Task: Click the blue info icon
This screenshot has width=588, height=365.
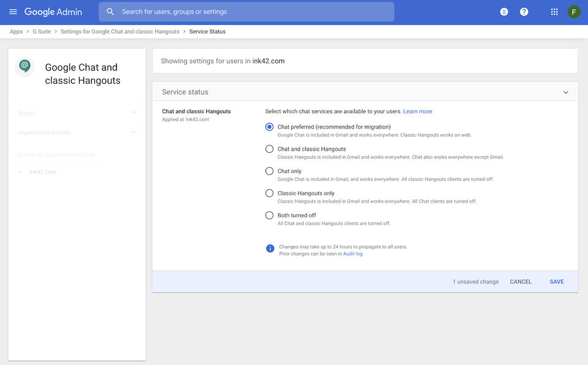Action: (270, 248)
